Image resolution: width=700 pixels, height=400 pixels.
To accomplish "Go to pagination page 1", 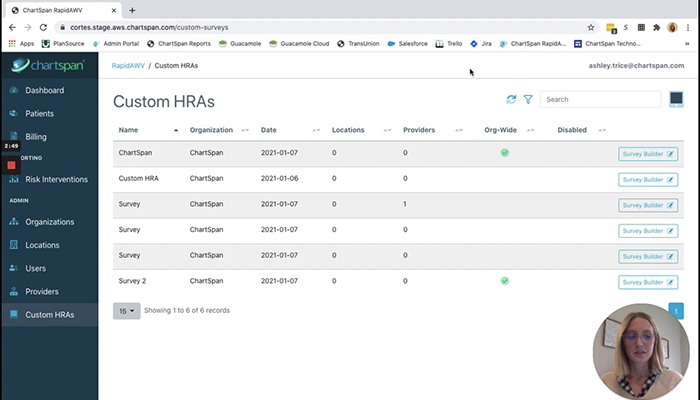I will pos(676,311).
